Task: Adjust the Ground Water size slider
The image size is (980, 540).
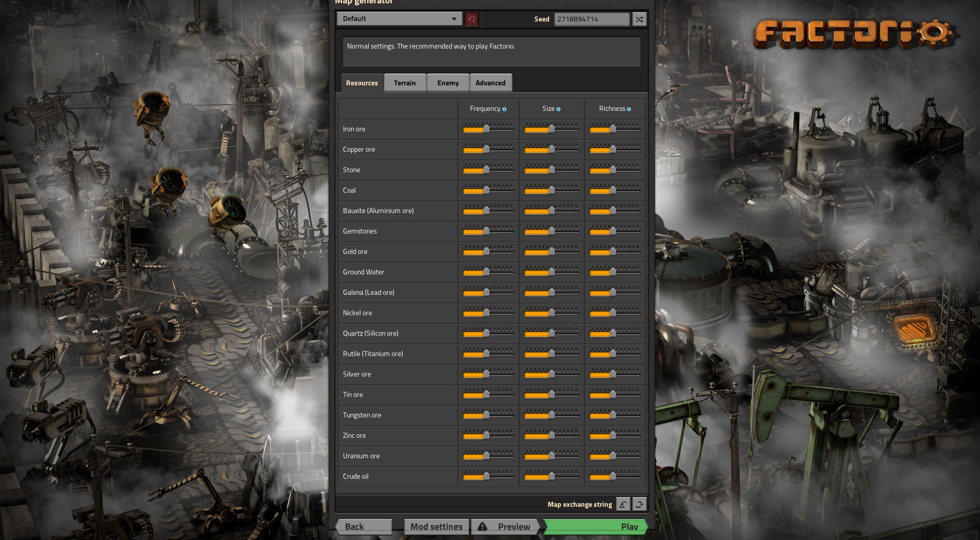Action: [552, 272]
